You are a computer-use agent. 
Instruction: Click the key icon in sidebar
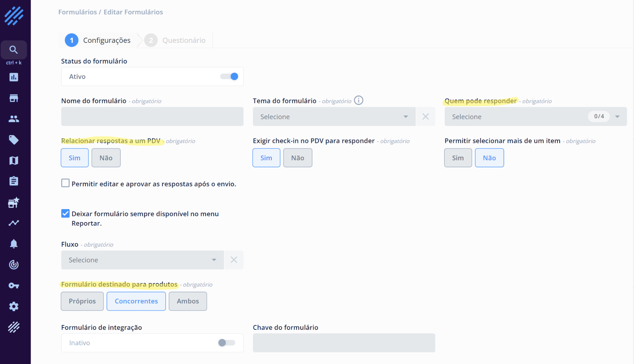click(x=14, y=286)
